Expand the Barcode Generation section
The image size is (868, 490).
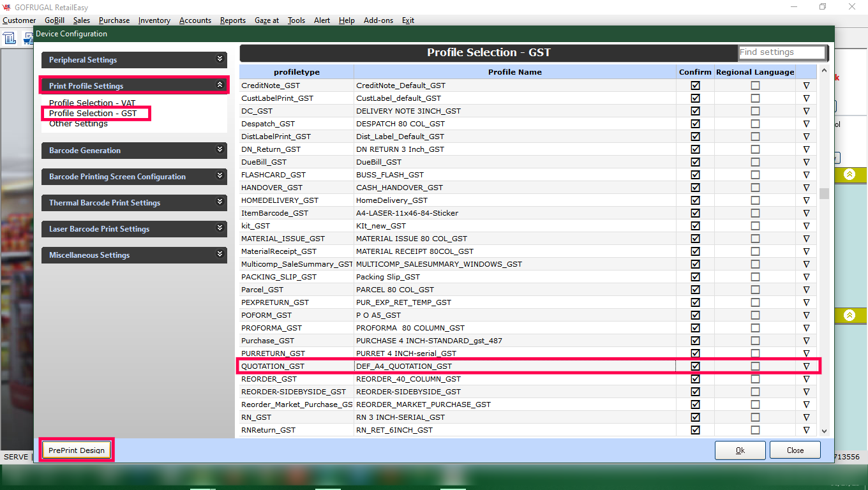coord(134,151)
